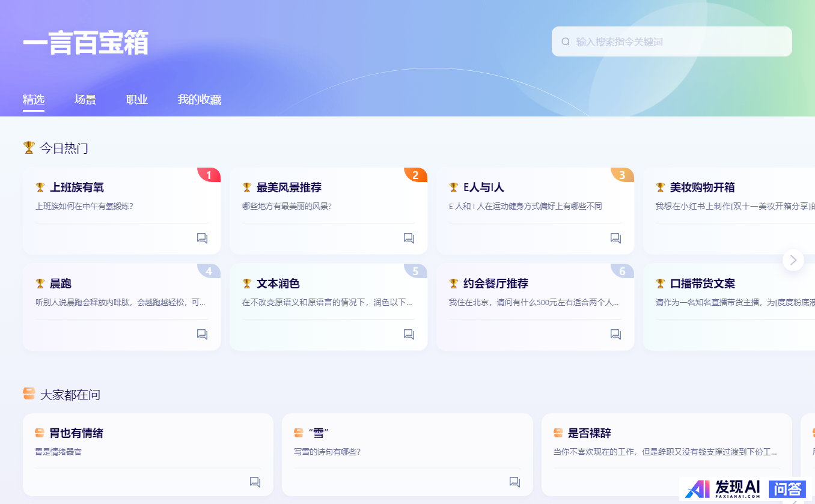Click chat icon on 最美风景推荐 card
This screenshot has height=504, width=815.
(409, 238)
